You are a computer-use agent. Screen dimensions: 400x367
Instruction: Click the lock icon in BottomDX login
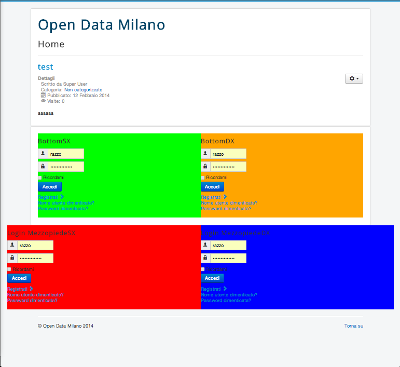[x=205, y=166]
